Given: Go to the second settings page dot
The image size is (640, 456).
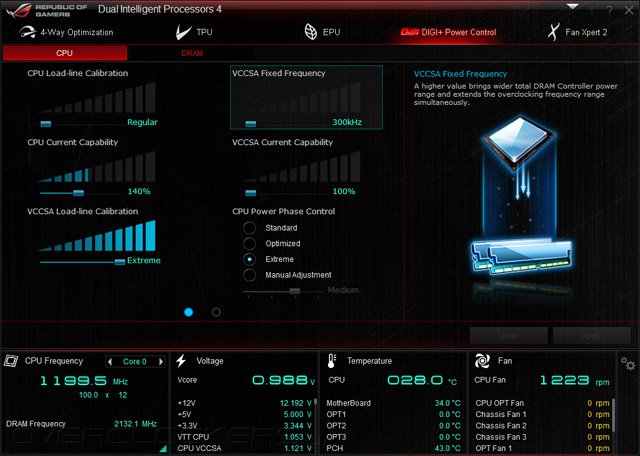Looking at the screenshot, I should 216,312.
